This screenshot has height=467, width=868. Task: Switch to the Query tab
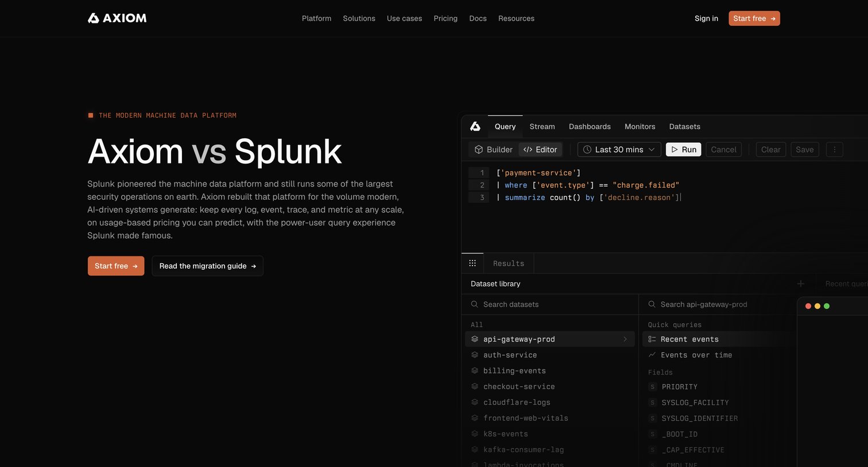click(x=505, y=126)
